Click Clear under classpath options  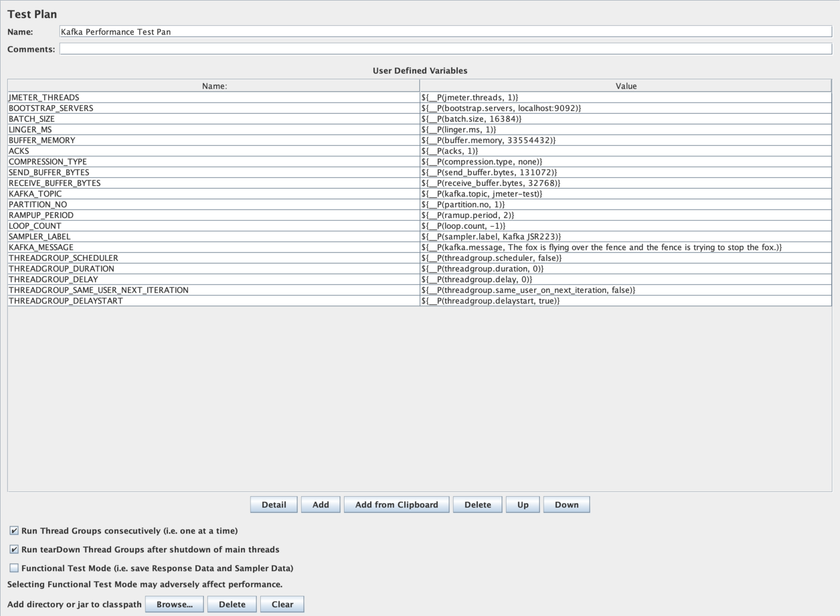pyautogui.click(x=282, y=604)
